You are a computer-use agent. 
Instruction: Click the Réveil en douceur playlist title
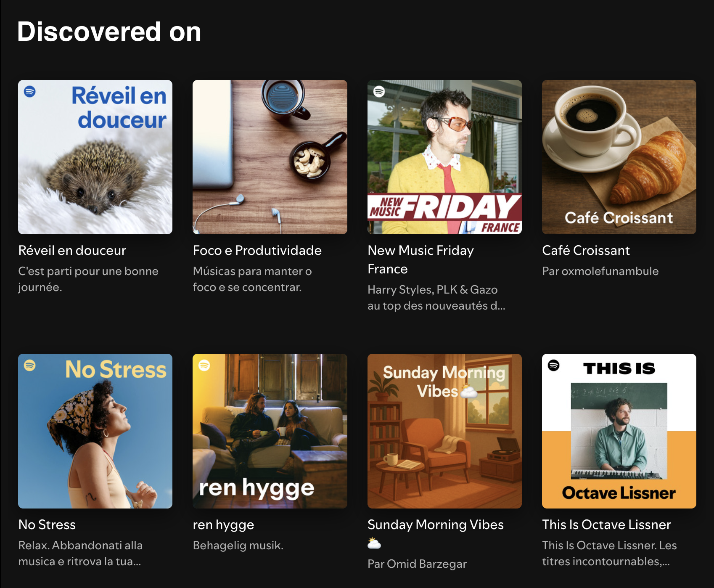click(x=72, y=250)
